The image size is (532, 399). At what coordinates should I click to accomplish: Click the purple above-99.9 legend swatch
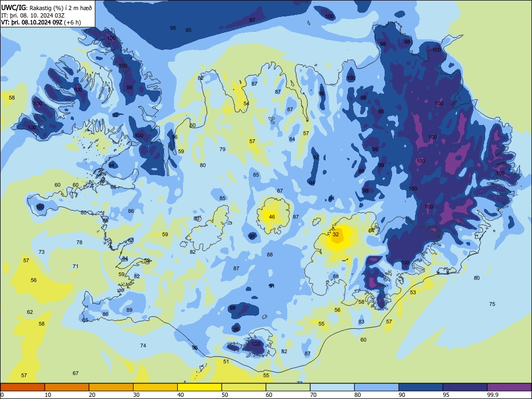[x=509, y=387]
